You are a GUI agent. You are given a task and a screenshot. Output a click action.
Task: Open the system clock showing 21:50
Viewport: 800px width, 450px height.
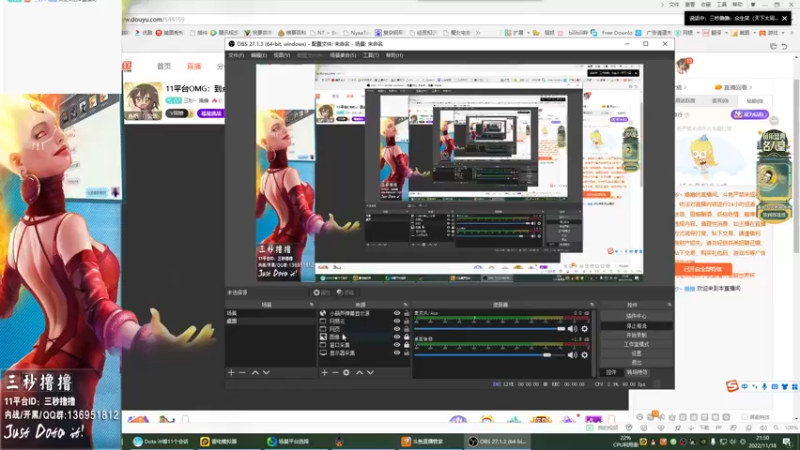pos(762,441)
